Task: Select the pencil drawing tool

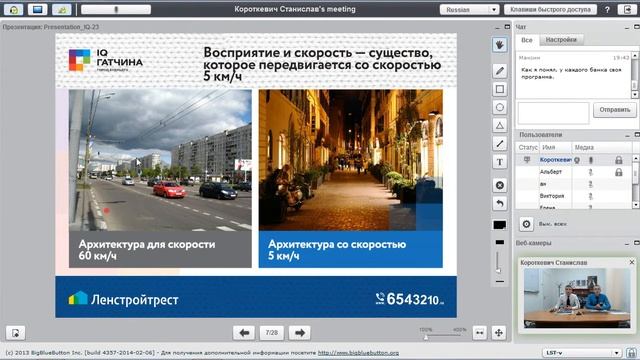Action: click(x=500, y=71)
